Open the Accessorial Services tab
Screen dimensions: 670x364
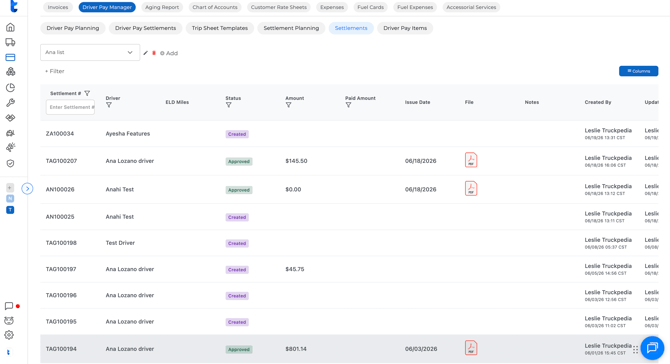[471, 7]
